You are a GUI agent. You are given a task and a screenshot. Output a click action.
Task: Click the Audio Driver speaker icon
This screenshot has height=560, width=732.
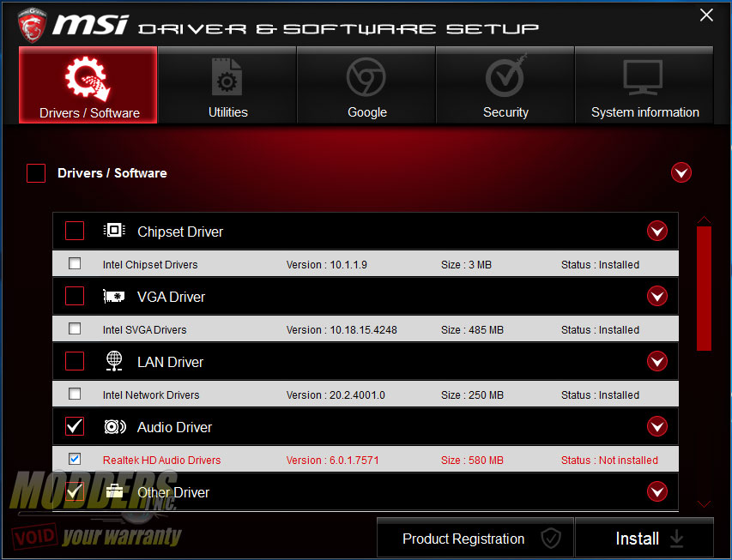point(115,426)
